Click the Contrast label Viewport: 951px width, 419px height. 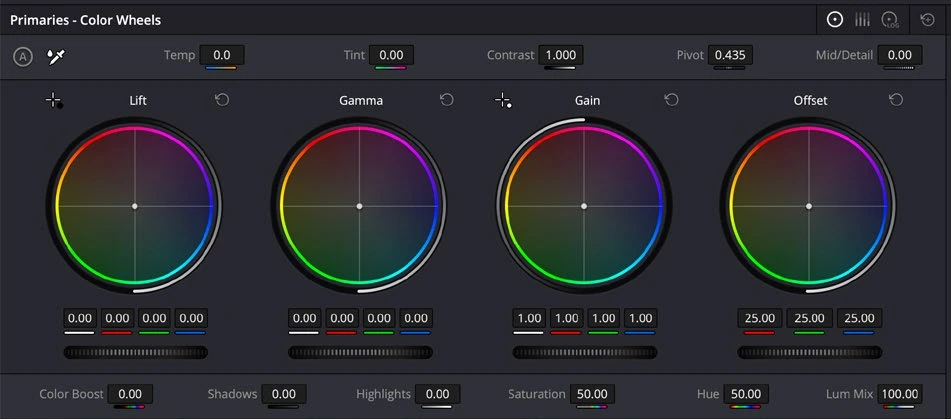(511, 55)
